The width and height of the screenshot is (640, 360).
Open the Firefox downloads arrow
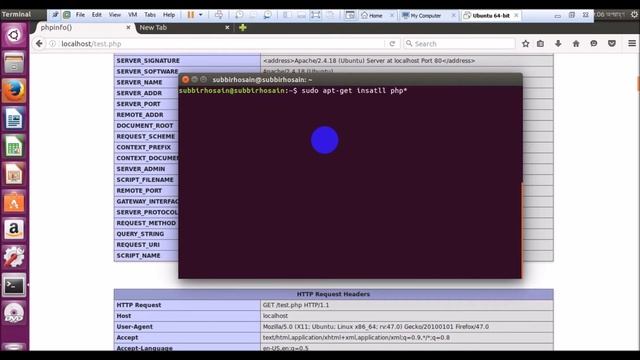pyautogui.click(x=558, y=44)
